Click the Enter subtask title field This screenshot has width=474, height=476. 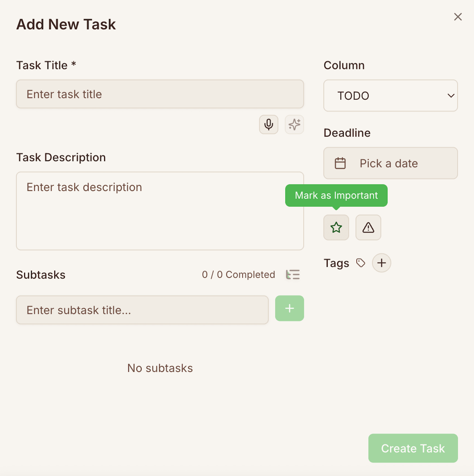pos(142,310)
